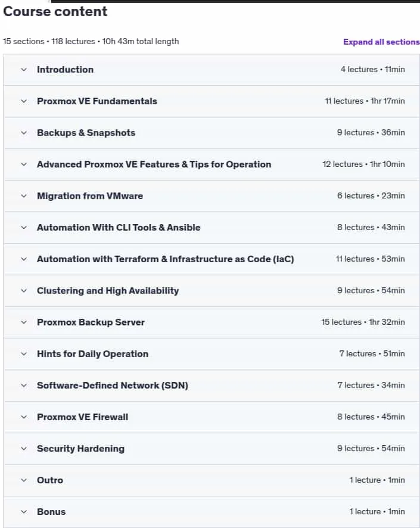Screen dimensions: 420x528
Task: Click the Course content heading
Action: pyautogui.click(x=55, y=11)
